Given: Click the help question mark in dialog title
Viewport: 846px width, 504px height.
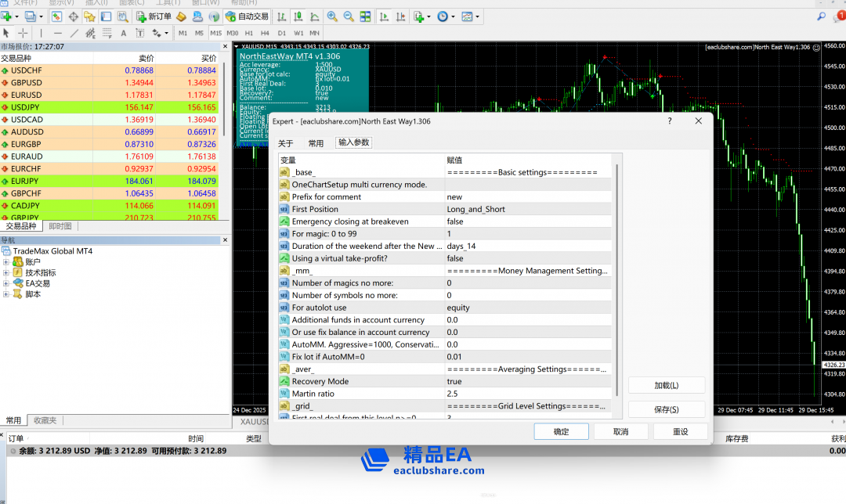Looking at the screenshot, I should [x=669, y=121].
